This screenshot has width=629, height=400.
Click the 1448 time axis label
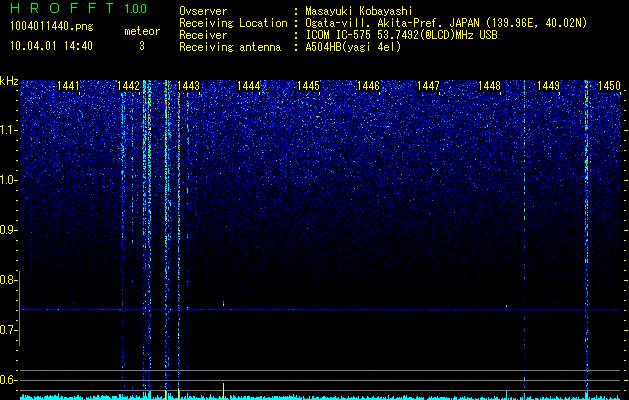489,86
